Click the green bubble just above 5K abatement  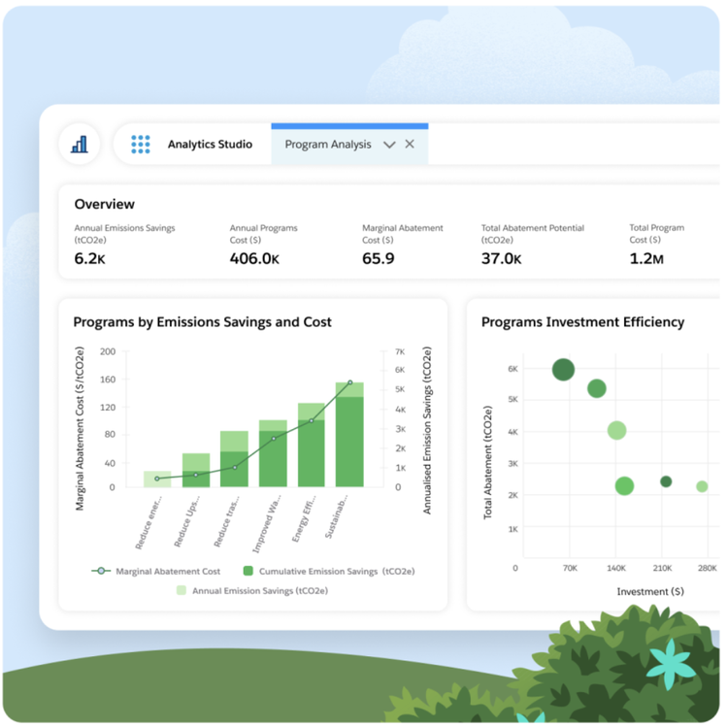click(597, 388)
